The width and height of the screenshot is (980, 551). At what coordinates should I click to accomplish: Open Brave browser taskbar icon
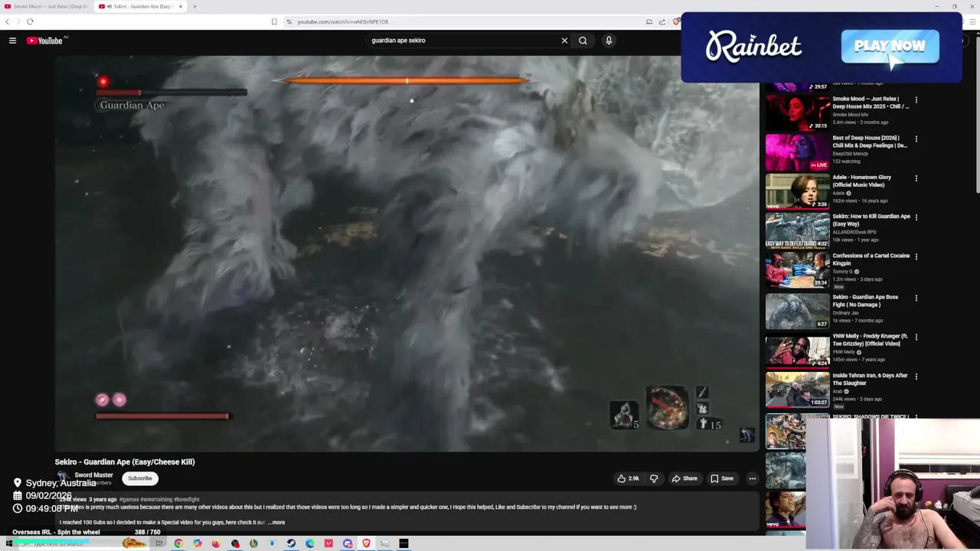coord(366,543)
